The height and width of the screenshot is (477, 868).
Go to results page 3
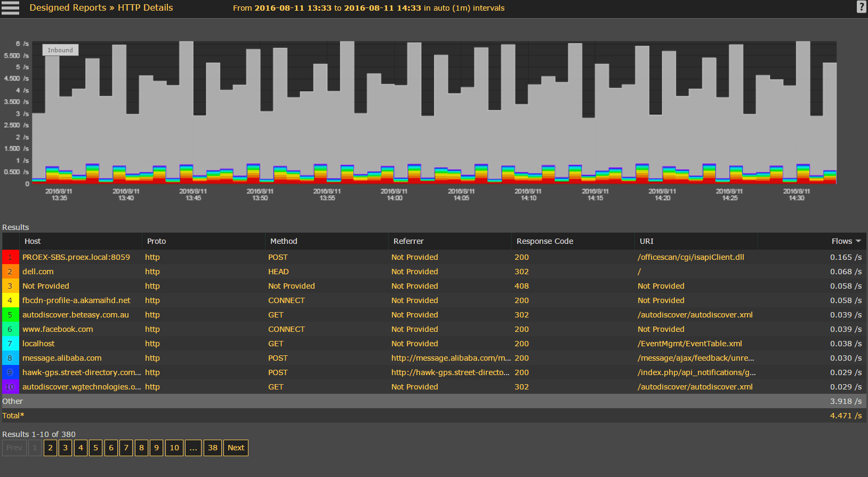click(65, 448)
